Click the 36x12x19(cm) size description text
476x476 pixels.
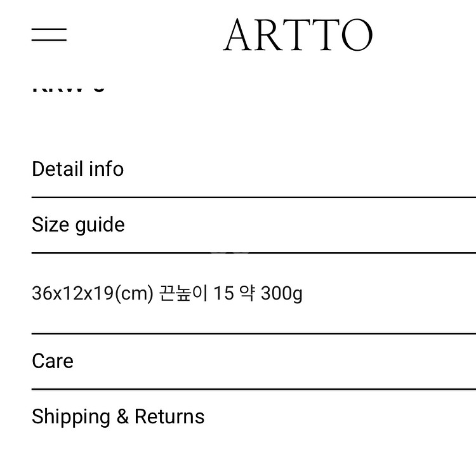93,294
